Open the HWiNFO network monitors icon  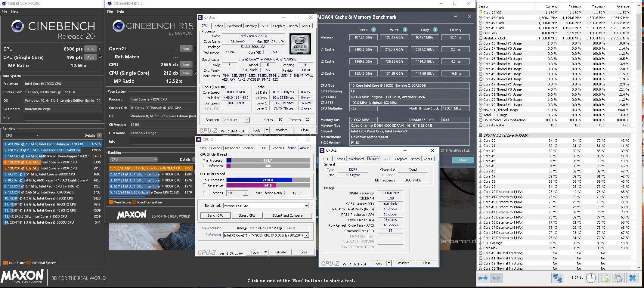(x=557, y=278)
